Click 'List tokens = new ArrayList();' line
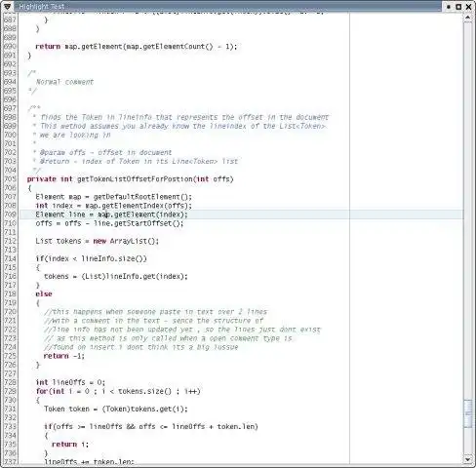The image size is (476, 468). (98, 241)
